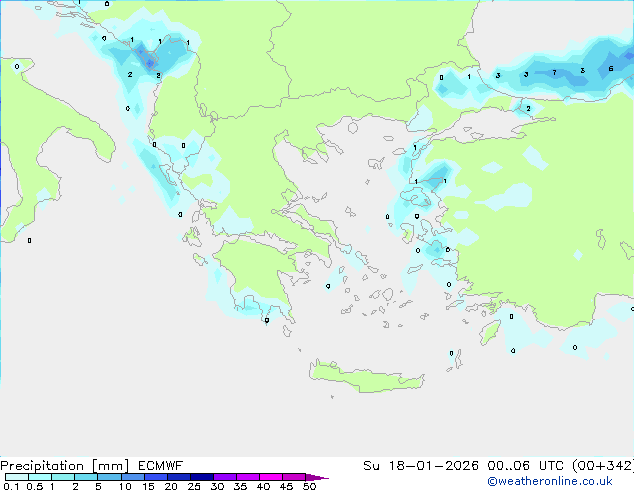Click the 20 label on precipitation scale

click(171, 486)
